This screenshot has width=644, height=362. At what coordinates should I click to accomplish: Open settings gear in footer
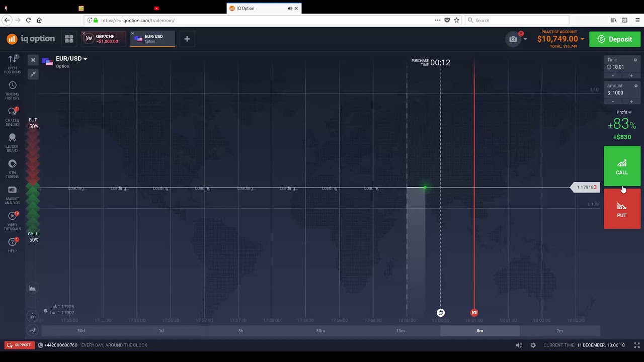pyautogui.click(x=533, y=345)
